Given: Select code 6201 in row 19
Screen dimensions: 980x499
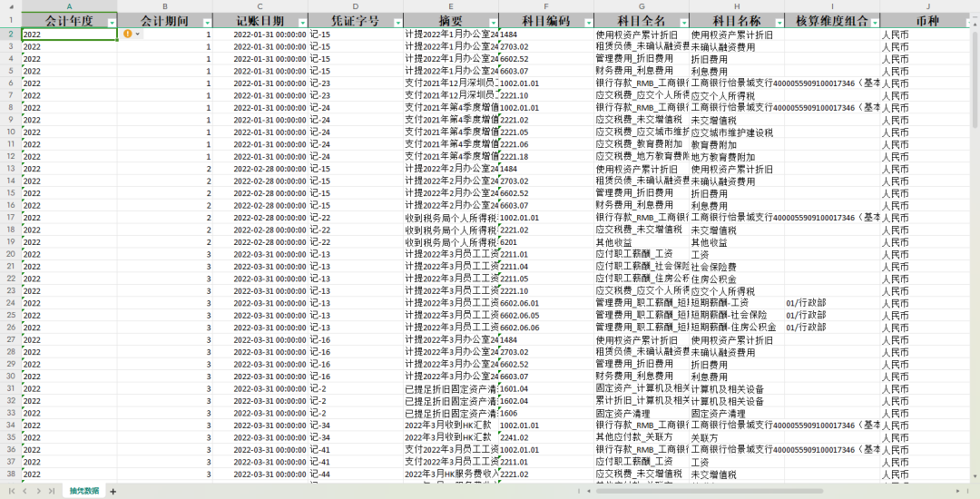Looking at the screenshot, I should pos(546,242).
